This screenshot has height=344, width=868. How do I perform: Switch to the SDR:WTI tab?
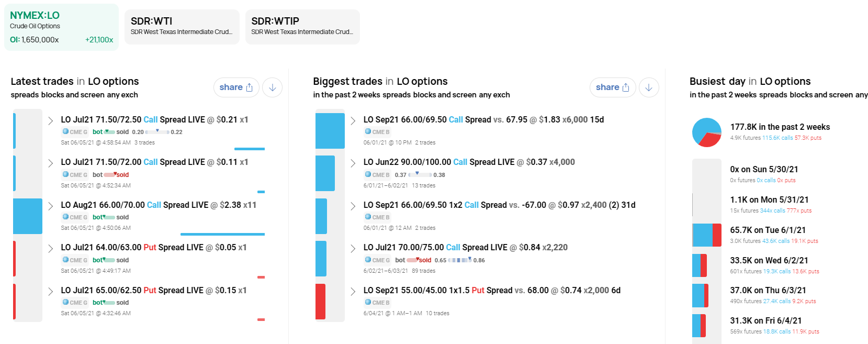[182, 27]
